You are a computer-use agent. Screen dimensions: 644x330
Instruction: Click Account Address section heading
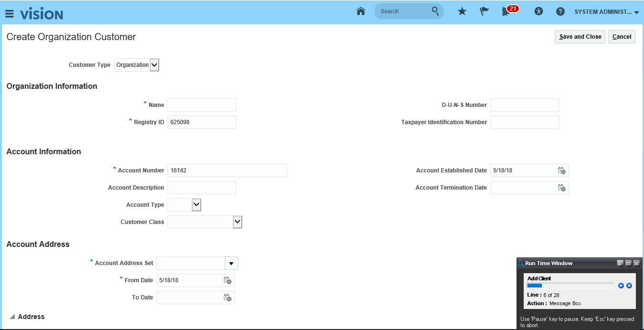coord(38,245)
